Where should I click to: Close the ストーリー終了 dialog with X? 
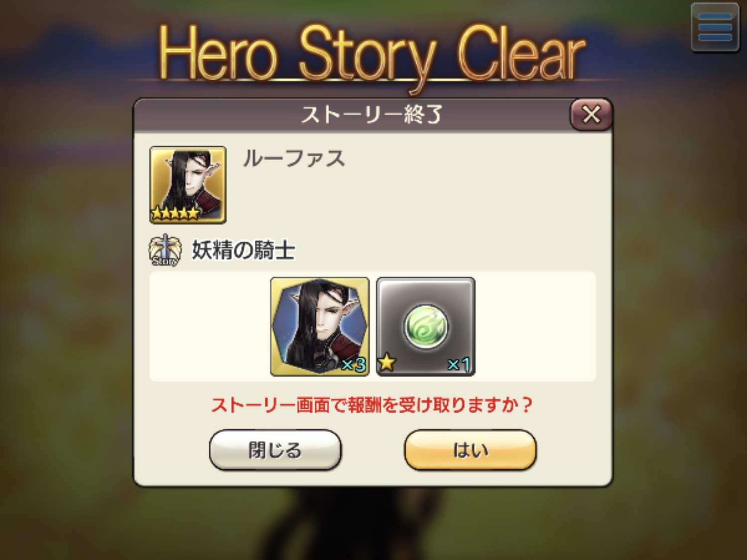[x=591, y=114]
